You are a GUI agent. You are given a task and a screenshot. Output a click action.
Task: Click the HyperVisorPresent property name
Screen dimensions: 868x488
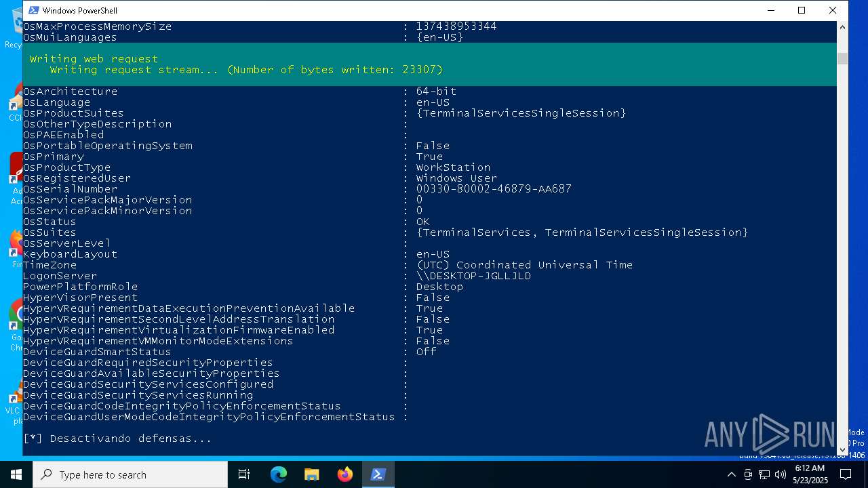[x=80, y=298]
